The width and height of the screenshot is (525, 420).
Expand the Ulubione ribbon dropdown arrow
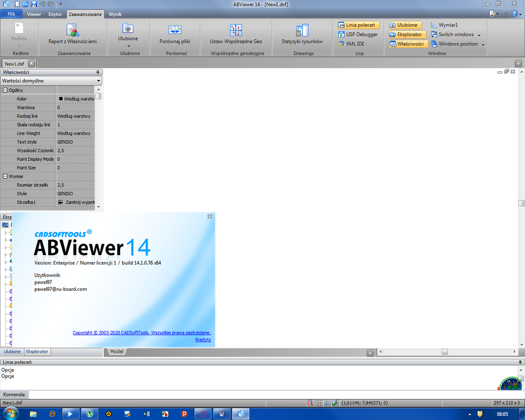129,46
